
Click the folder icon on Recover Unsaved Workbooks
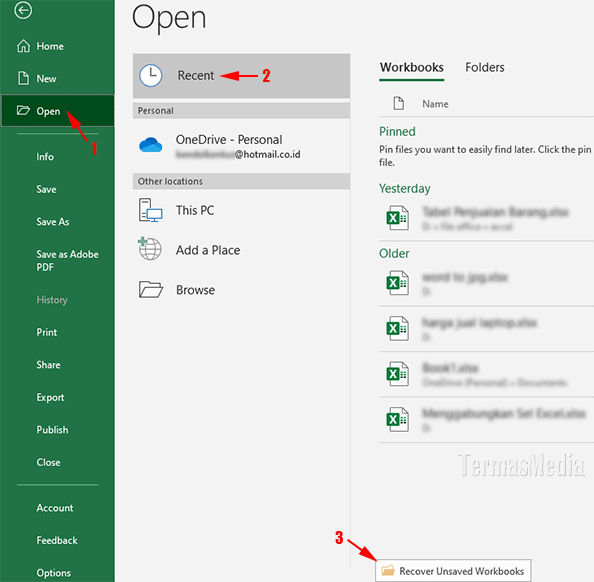(388, 570)
